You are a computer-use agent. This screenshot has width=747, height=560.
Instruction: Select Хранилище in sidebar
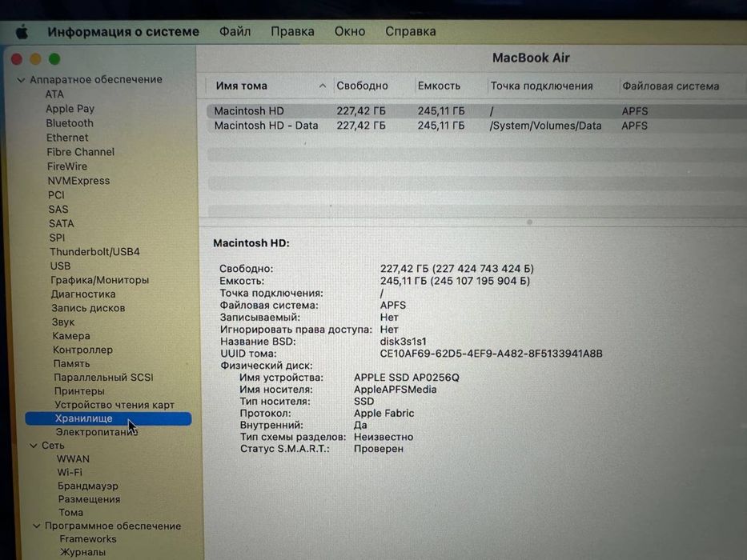pyautogui.click(x=108, y=418)
